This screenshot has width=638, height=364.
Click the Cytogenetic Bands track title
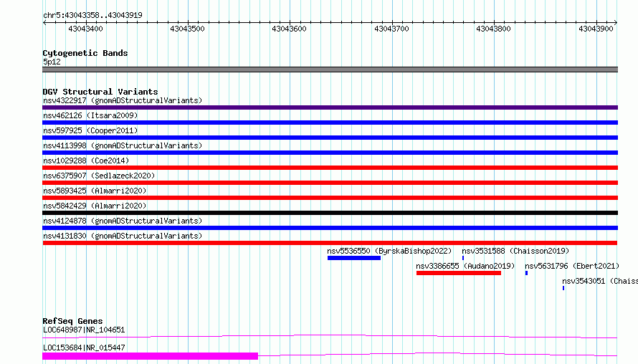(85, 53)
